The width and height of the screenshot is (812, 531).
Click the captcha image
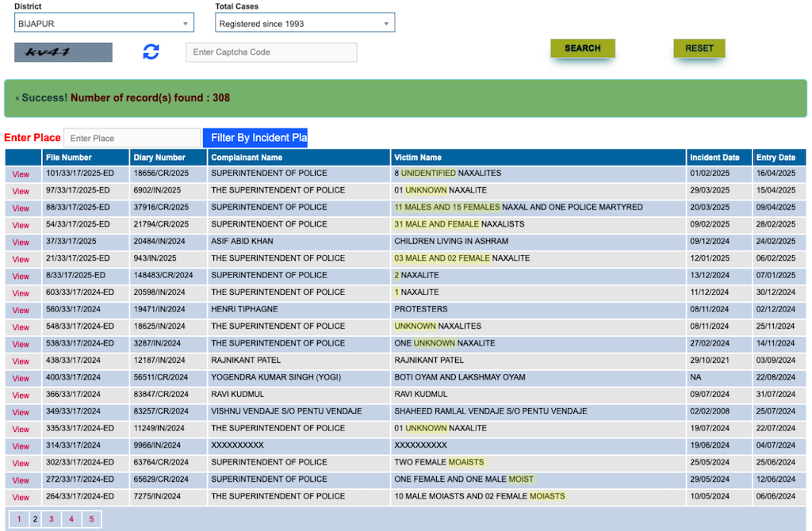[x=63, y=52]
